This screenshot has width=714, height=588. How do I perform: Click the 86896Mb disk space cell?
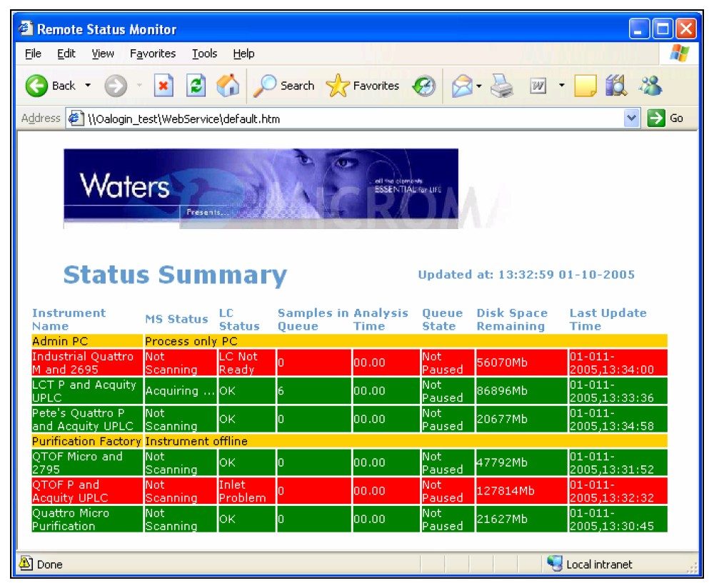521,391
